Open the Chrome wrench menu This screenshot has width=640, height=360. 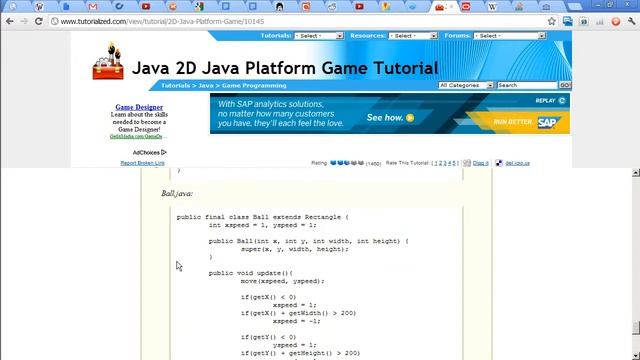631,21
